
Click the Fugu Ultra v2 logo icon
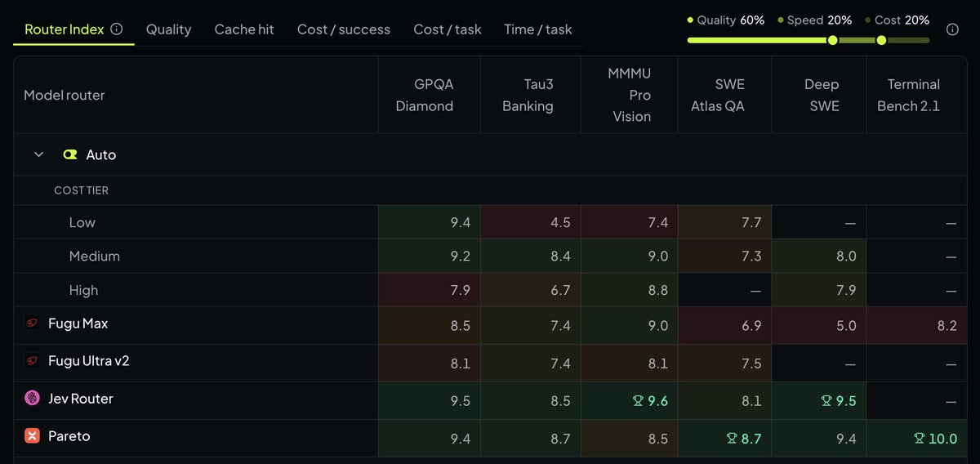(x=32, y=361)
